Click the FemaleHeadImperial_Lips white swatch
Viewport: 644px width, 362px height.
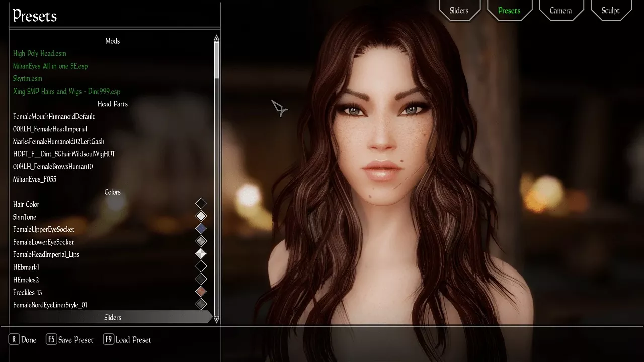201,254
